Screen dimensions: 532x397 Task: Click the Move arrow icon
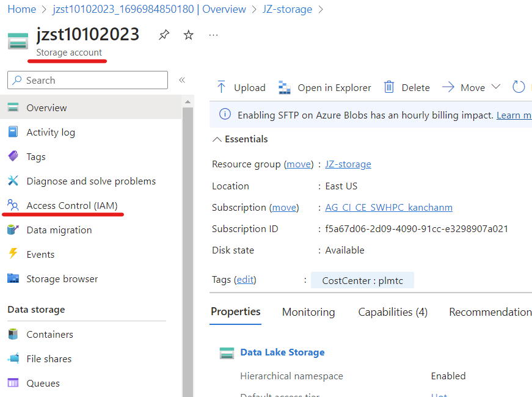(x=448, y=87)
